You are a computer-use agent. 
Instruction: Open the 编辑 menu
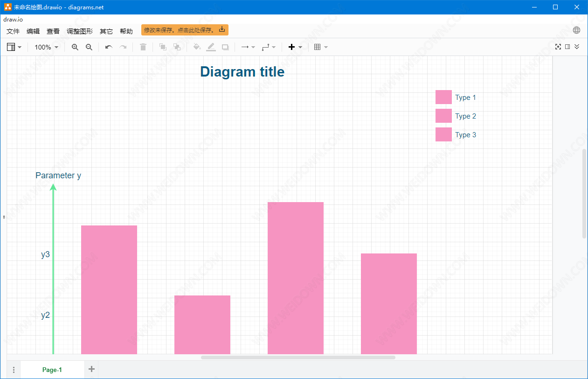[33, 31]
